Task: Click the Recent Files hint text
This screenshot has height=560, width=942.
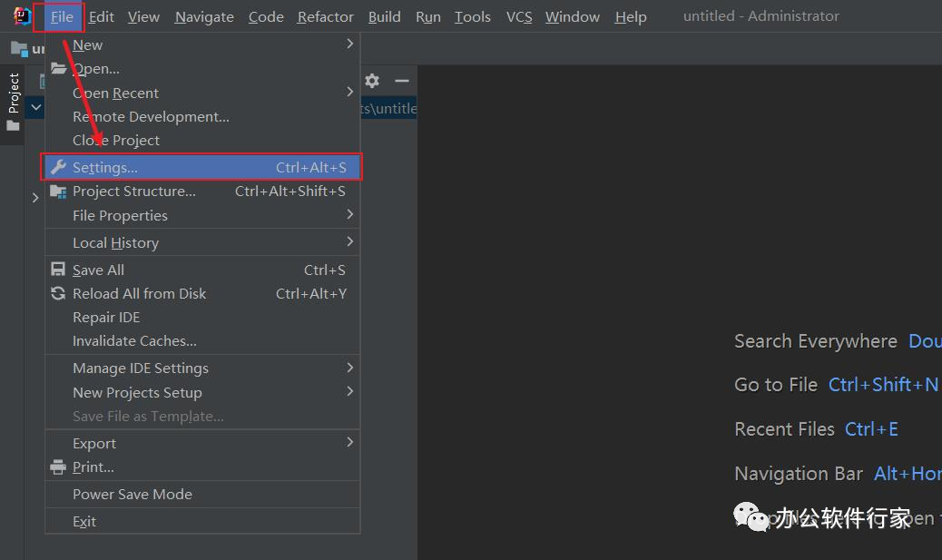Action: 784,429
